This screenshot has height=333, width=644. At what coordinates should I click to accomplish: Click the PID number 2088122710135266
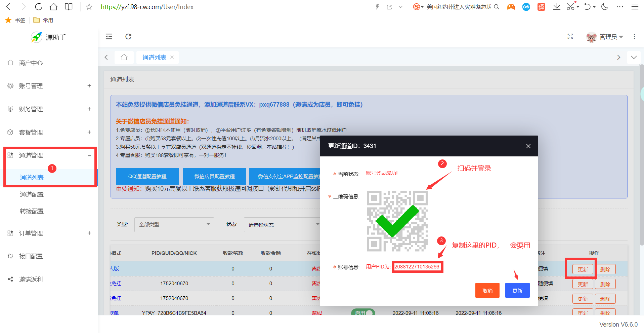tap(417, 267)
